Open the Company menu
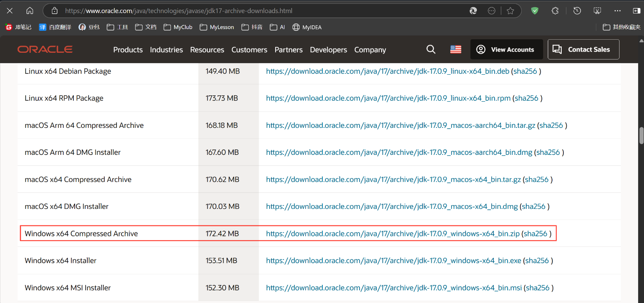 tap(370, 50)
